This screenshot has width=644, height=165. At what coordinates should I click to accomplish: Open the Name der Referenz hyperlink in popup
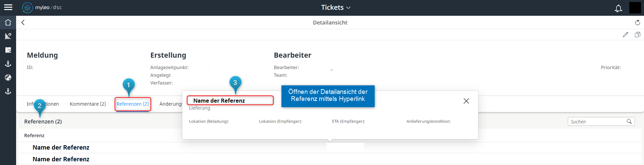coord(219,101)
